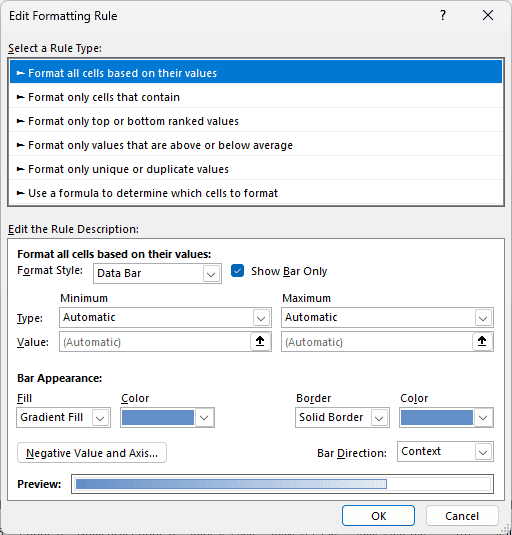
Task: Select 'Format only unique or duplicate values'
Action: pos(256,168)
